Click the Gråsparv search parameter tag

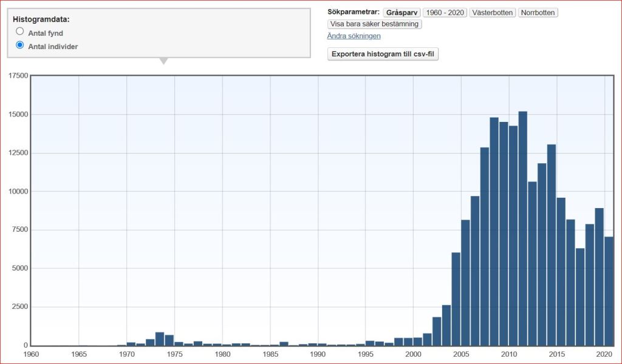(402, 13)
